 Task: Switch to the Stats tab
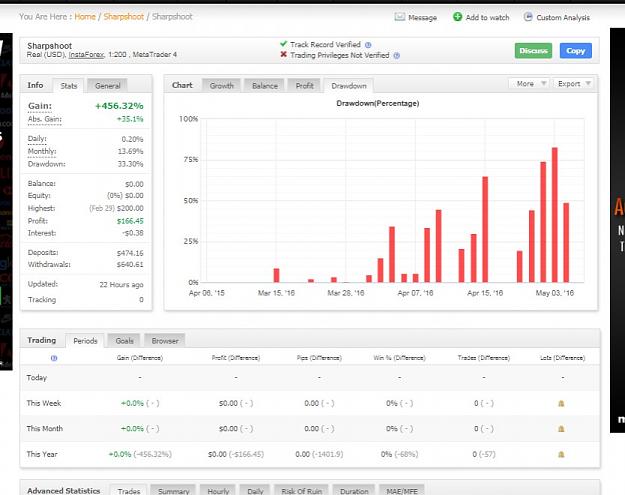coord(69,86)
